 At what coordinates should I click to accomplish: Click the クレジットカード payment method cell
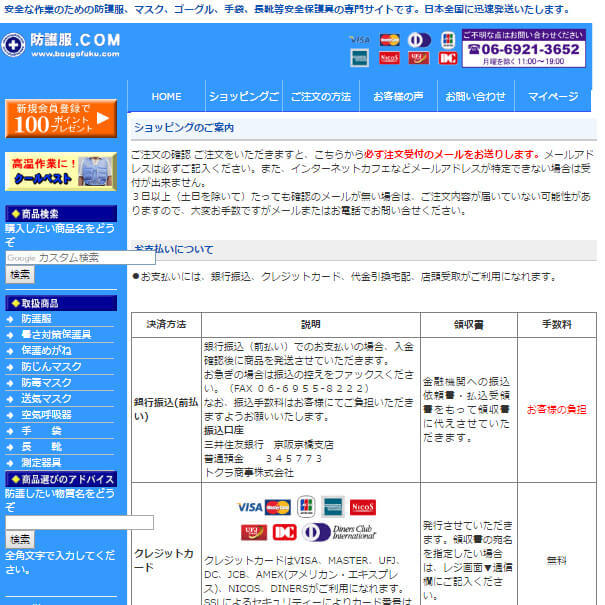click(x=164, y=560)
